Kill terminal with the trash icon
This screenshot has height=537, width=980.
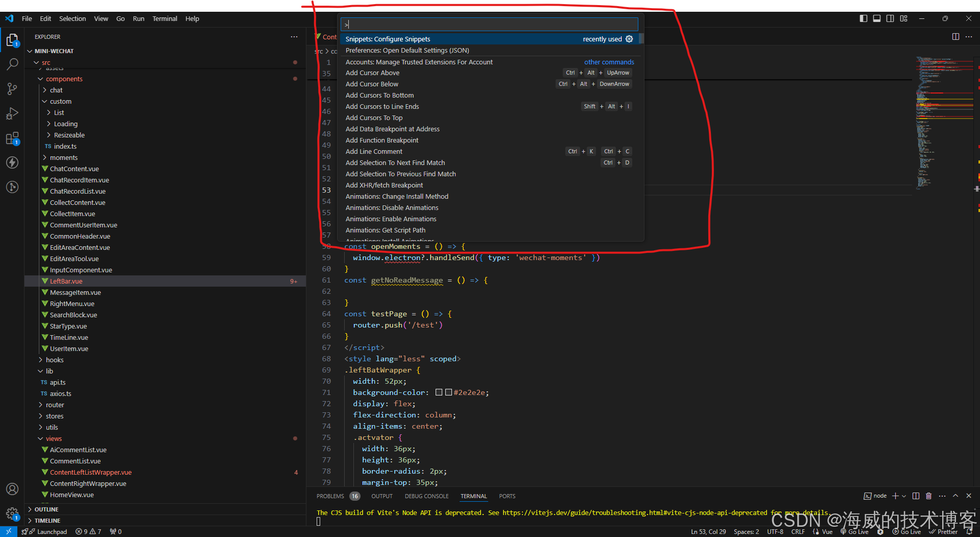[x=928, y=496]
